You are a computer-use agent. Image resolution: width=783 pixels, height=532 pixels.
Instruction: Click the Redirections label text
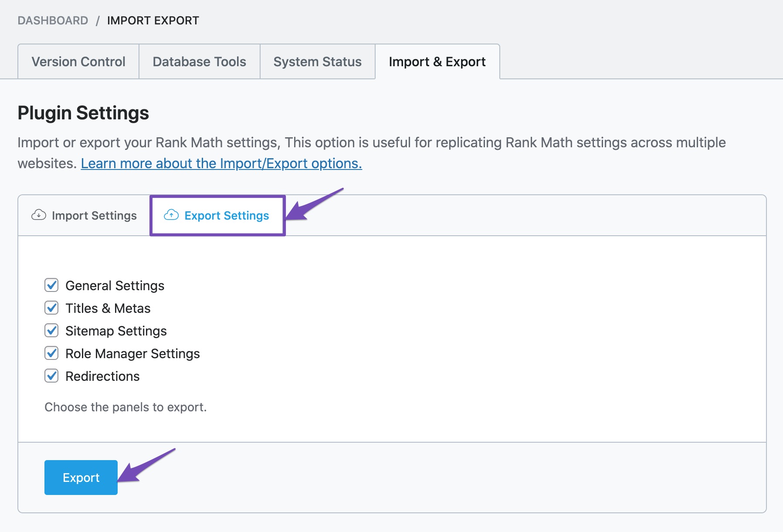click(x=103, y=376)
